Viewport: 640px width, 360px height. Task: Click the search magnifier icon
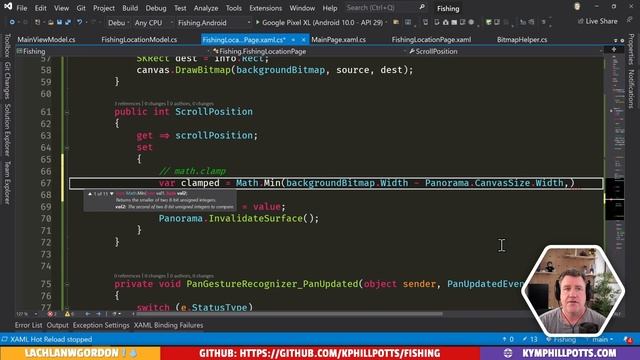tap(422, 7)
